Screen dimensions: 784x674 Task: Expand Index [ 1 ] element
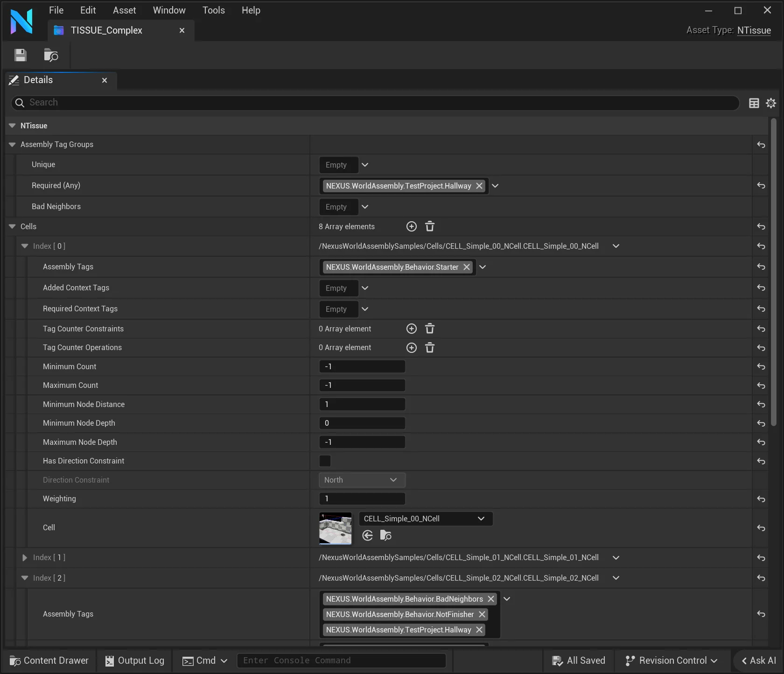25,557
